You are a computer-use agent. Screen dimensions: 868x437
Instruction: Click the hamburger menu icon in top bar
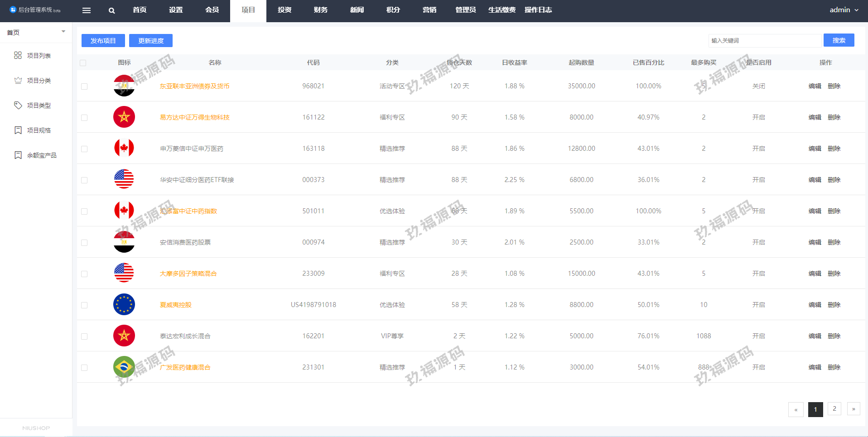tap(86, 10)
